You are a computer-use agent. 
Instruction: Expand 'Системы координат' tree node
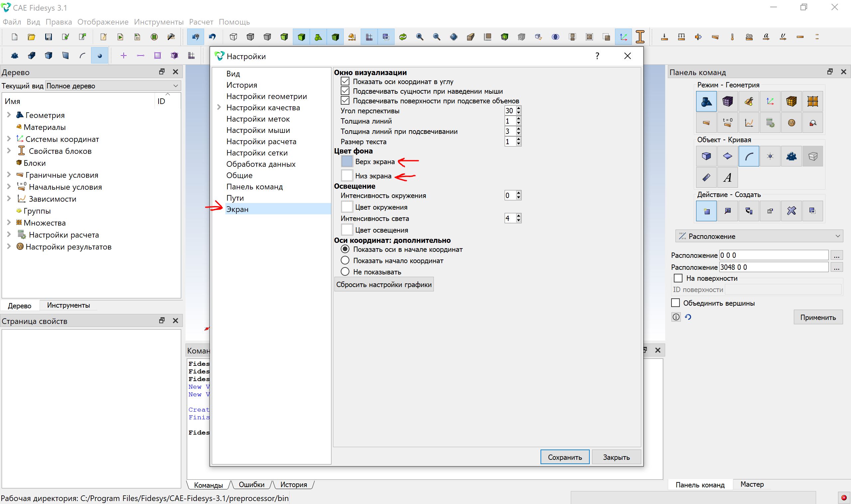(x=9, y=139)
